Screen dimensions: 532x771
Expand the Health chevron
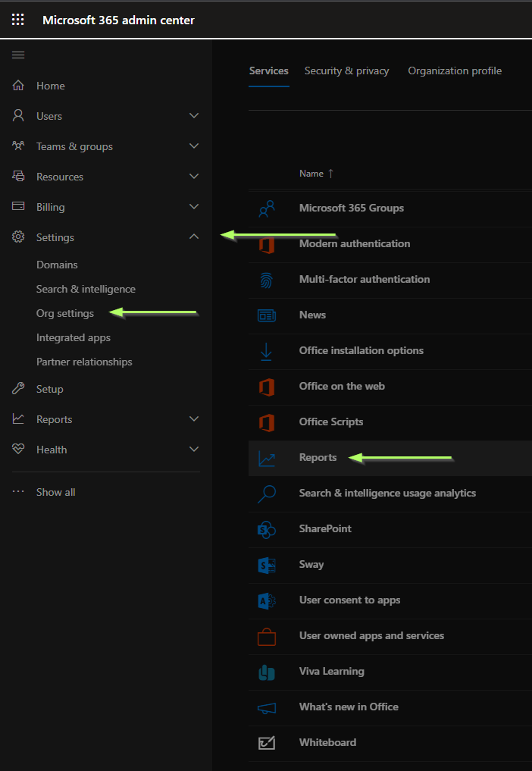pos(194,450)
